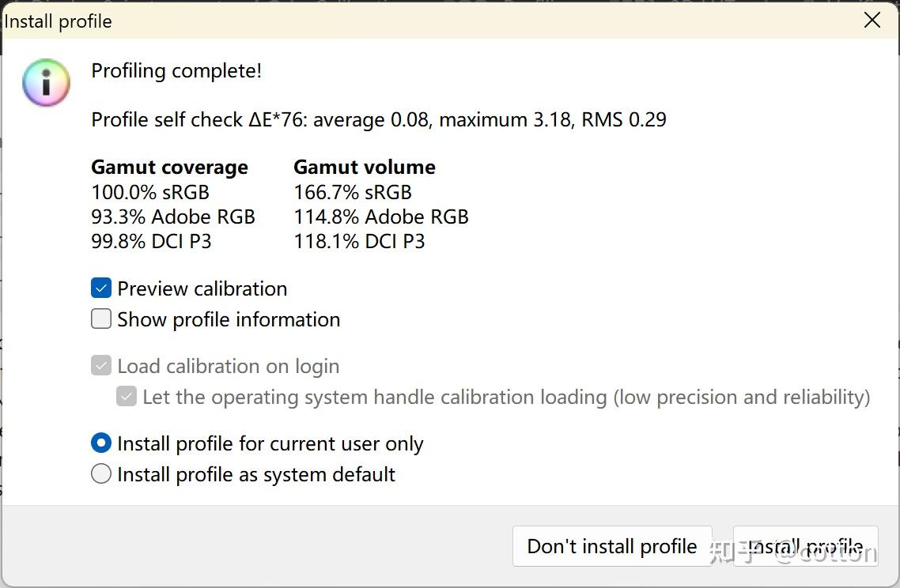Viewport: 900px width, 588px height.
Task: Close the Install profile dialog
Action: pos(872,21)
